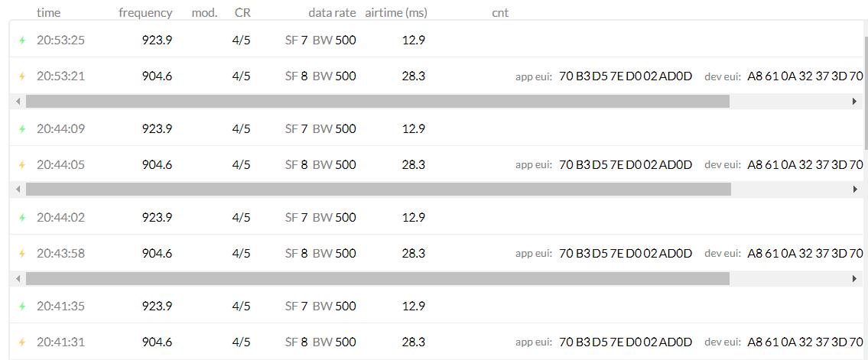Expand the 20:53:25 downlink entry

click(x=436, y=40)
